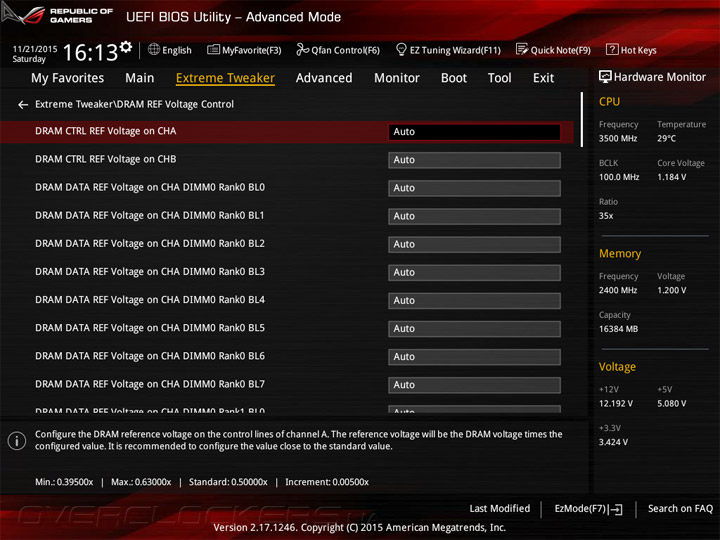Click the settings list scrollbar

click(x=582, y=119)
